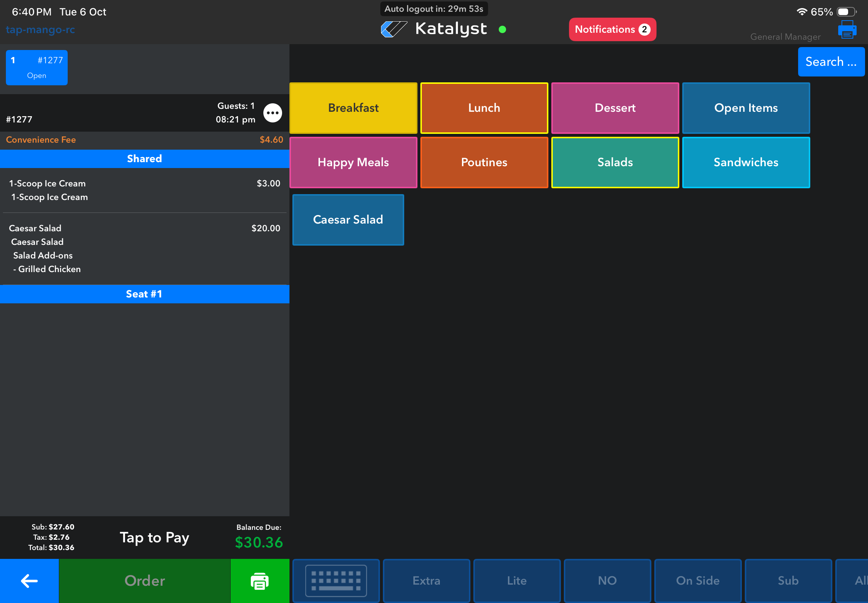The width and height of the screenshot is (868, 603).
Task: Click the tap-mango-rc label
Action: (40, 30)
